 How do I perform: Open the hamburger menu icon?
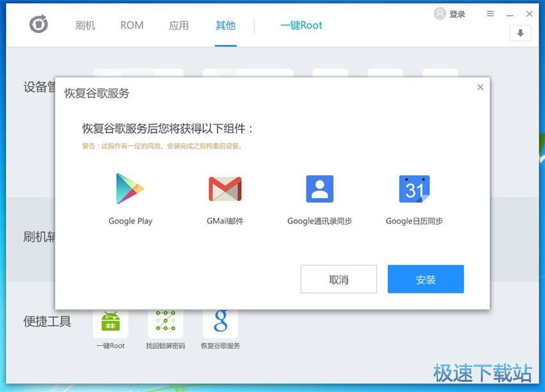[x=490, y=14]
